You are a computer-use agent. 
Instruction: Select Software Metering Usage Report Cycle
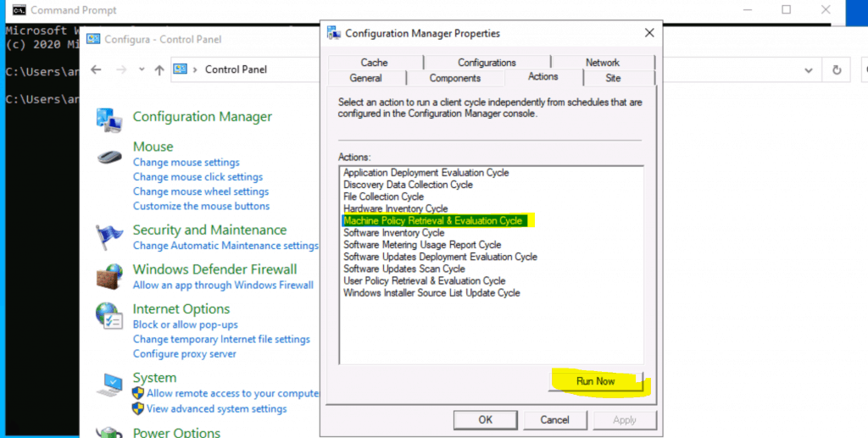point(422,245)
